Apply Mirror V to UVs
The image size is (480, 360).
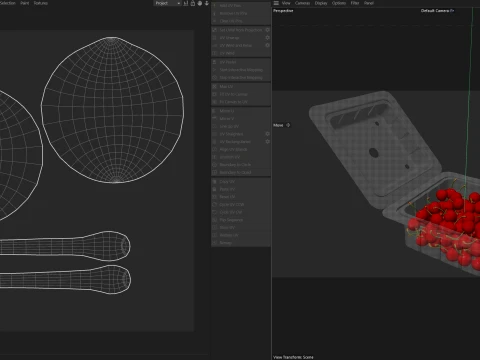pyautogui.click(x=241, y=118)
